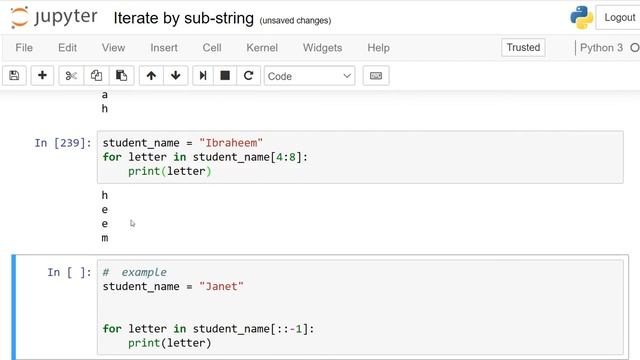Open the command palette keyboard icon
The image size is (640, 360).
[376, 76]
